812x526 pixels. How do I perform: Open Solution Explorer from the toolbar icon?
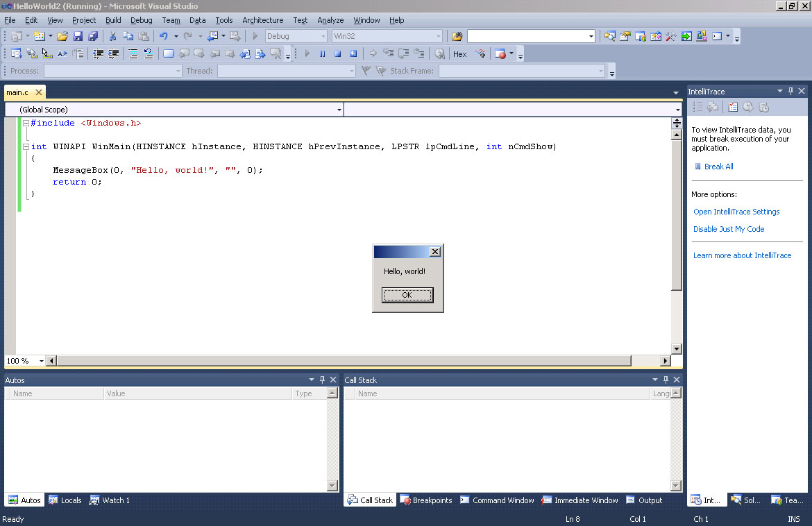610,36
